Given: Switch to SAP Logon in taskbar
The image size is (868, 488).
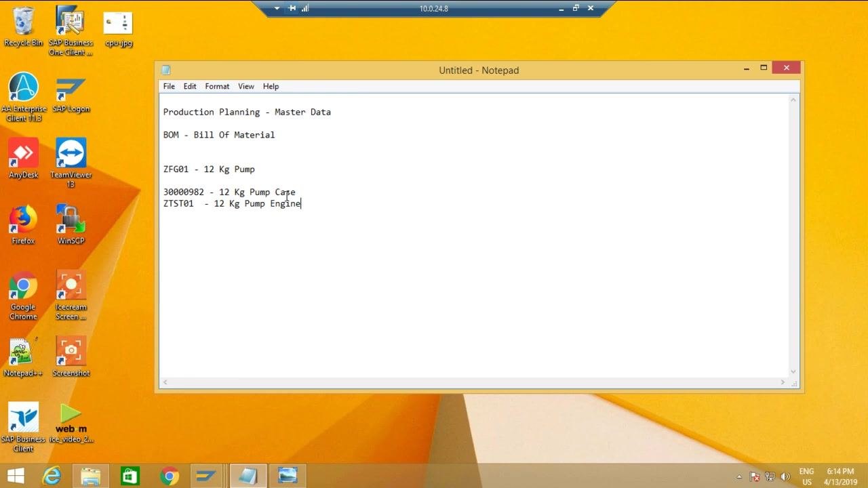Looking at the screenshot, I should coord(208,476).
